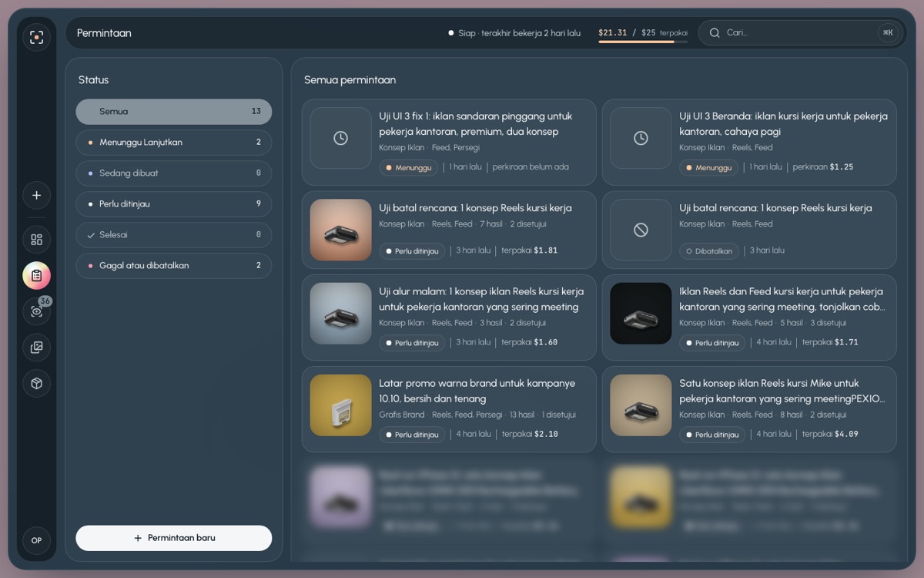Click Perlu ditinjau badge on $1.81 card
The image size is (924, 578).
click(412, 251)
